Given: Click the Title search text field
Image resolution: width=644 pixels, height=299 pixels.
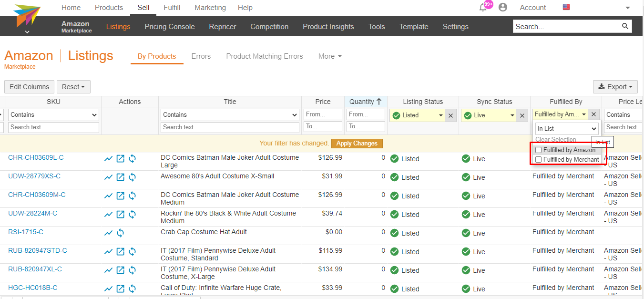Looking at the screenshot, I should coord(230,127).
